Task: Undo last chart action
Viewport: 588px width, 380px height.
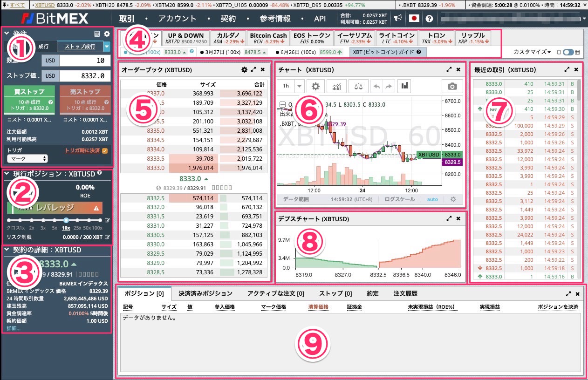Action: click(x=376, y=86)
